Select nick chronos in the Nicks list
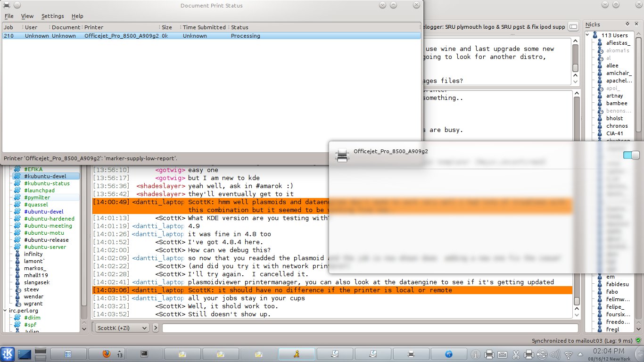 [617, 126]
